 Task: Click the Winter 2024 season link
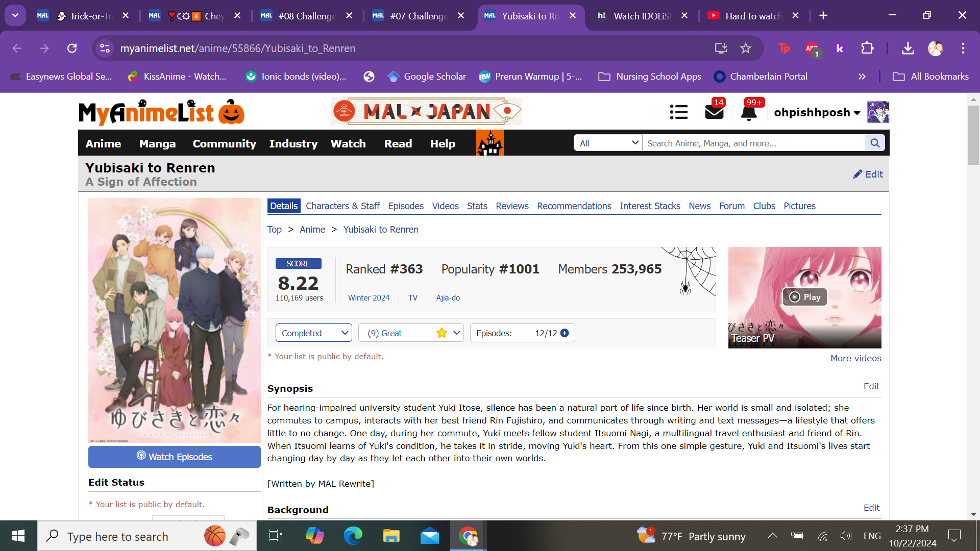click(369, 298)
